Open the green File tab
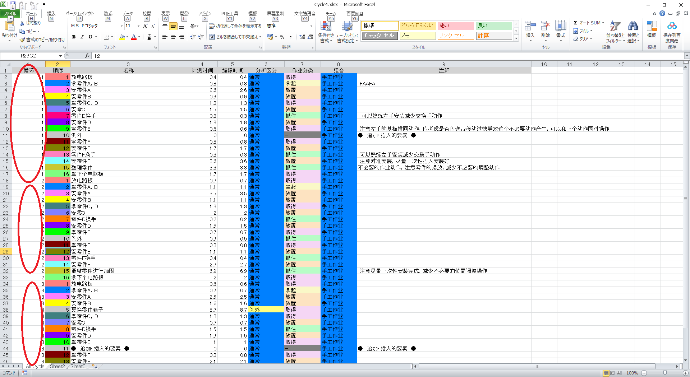The image size is (690, 377). coord(10,14)
